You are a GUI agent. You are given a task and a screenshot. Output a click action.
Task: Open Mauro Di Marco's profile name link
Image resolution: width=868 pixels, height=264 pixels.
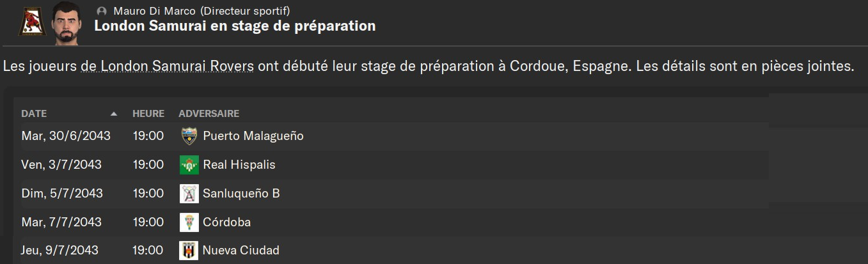(154, 11)
